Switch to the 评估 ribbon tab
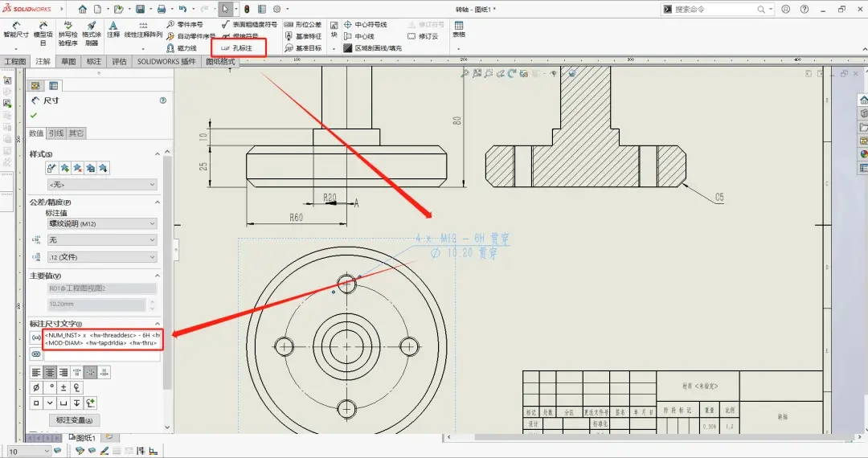 120,61
